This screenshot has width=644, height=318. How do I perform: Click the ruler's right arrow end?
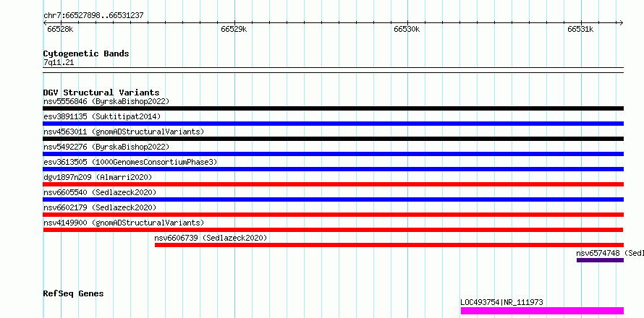(622, 22)
